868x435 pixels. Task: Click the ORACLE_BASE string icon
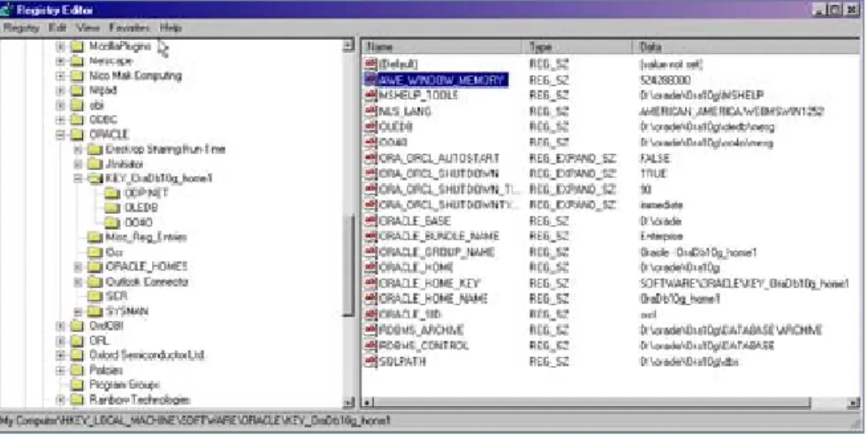coord(370,221)
